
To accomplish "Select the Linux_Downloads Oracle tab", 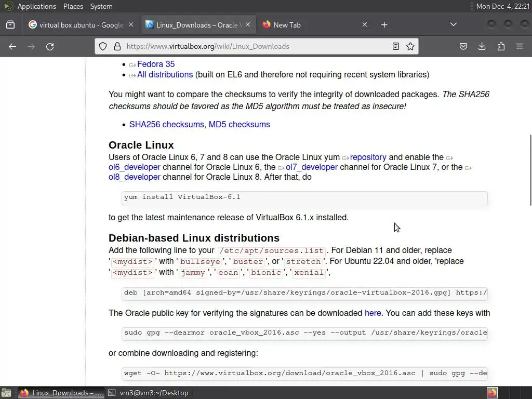I will [198, 25].
